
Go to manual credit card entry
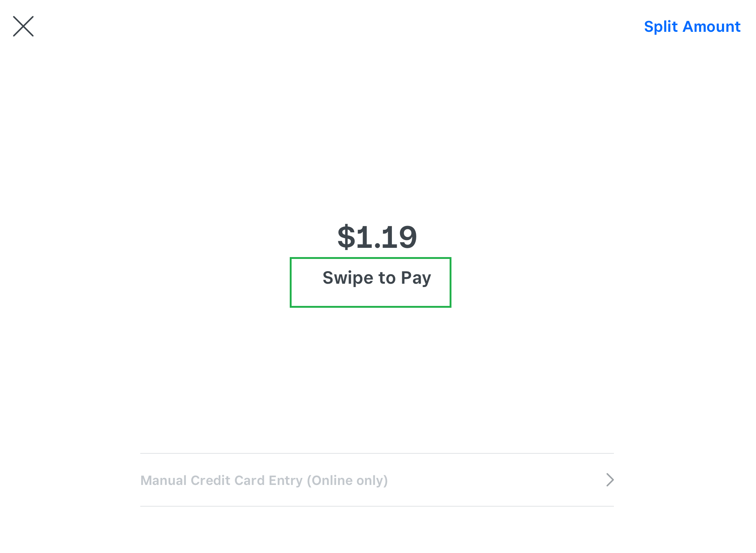(264, 480)
